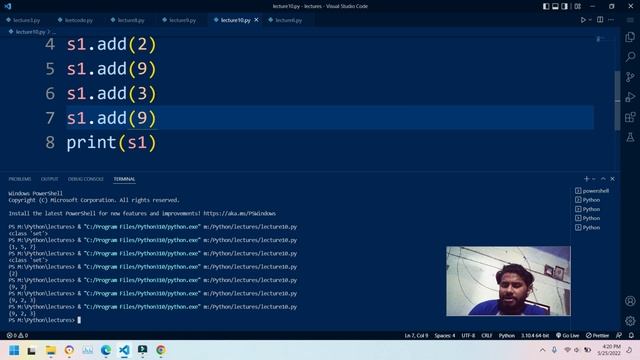Viewport: 640px width, 360px height.
Task: Open the Manage gear menu
Action: [x=630, y=321]
